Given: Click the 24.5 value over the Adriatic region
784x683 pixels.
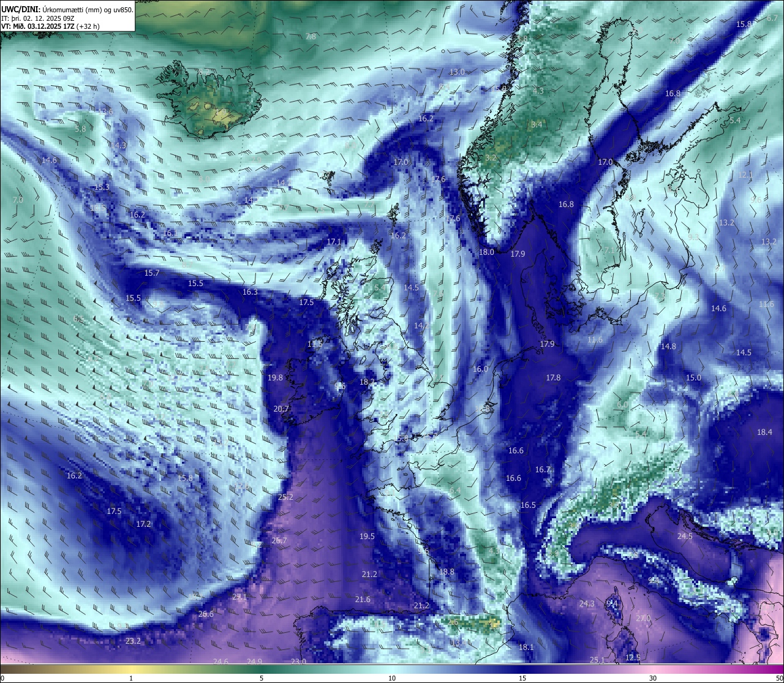Looking at the screenshot, I should 685,536.
